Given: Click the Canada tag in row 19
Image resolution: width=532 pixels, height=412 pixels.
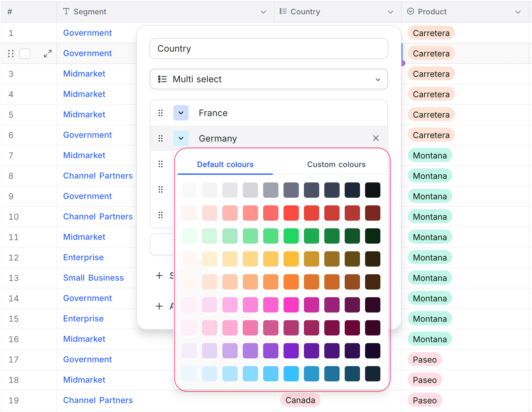Looking at the screenshot, I should pos(300,400).
